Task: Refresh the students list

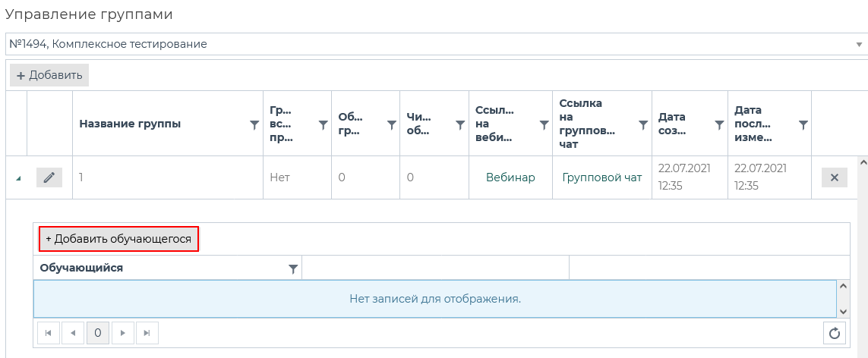Action: click(835, 333)
